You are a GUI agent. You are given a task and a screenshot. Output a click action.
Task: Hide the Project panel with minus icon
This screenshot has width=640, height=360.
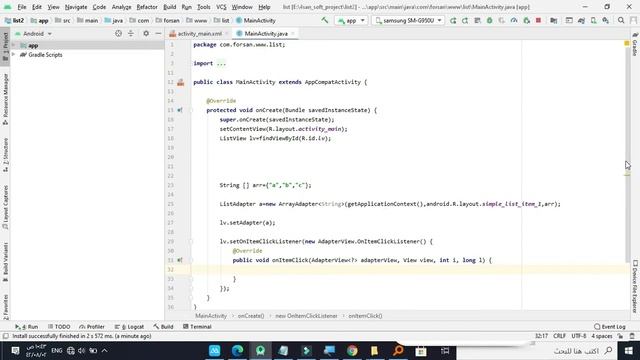[x=158, y=33]
